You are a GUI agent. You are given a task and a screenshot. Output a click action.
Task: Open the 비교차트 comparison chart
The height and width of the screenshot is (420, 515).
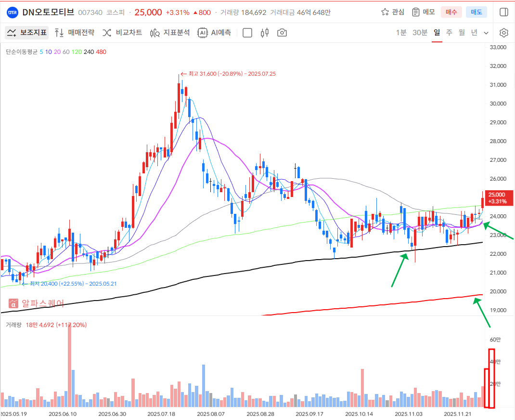click(x=122, y=33)
